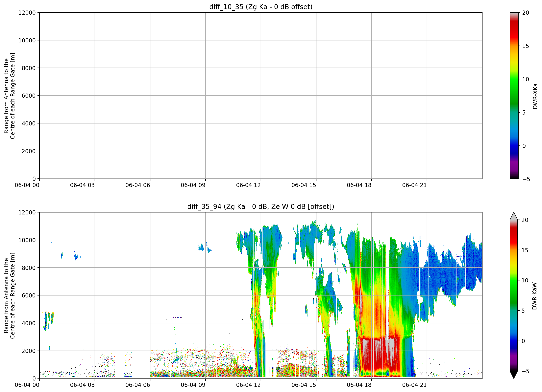Click the top colorbar gradient strip
The width and height of the screenshot is (542, 392).
pos(514,96)
